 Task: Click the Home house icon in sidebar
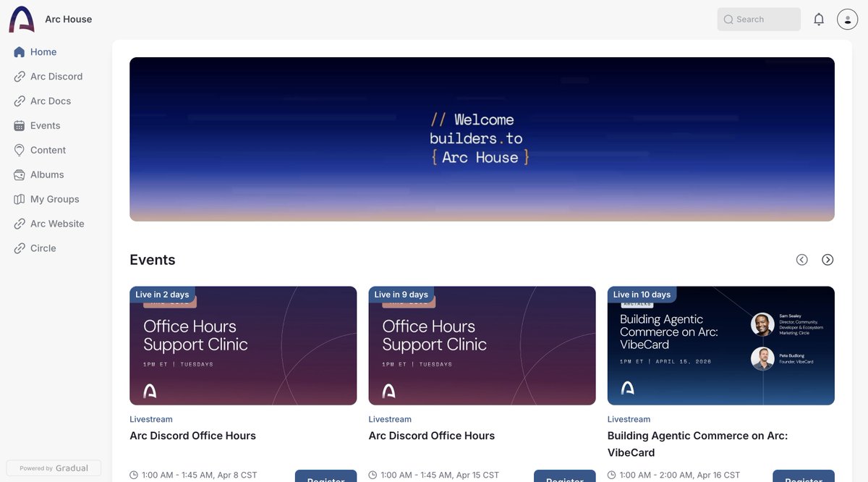[20, 52]
